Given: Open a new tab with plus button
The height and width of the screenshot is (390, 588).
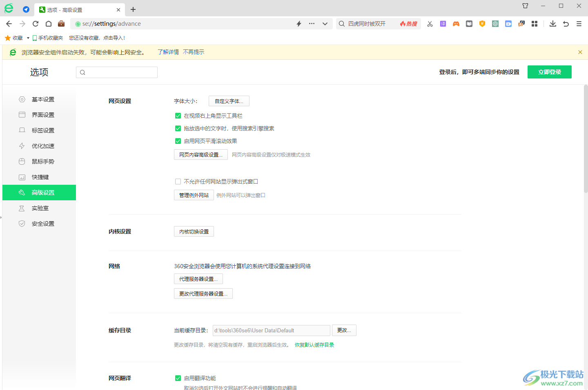Looking at the screenshot, I should 133,9.
